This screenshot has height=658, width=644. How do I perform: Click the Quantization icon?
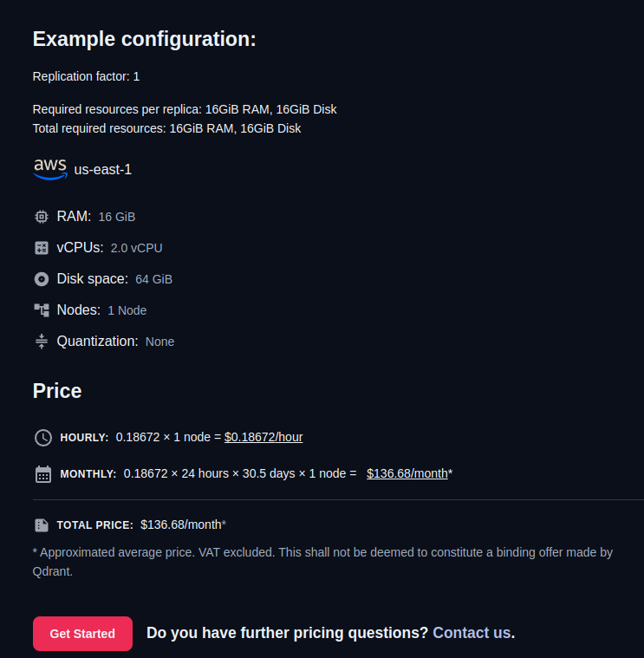click(x=42, y=342)
